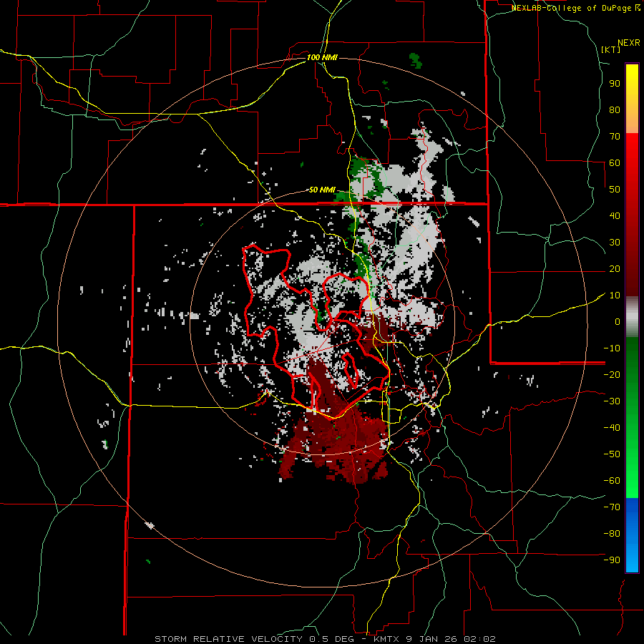Click the large dark red outbound velocity area
The image size is (644, 644).
click(336, 444)
